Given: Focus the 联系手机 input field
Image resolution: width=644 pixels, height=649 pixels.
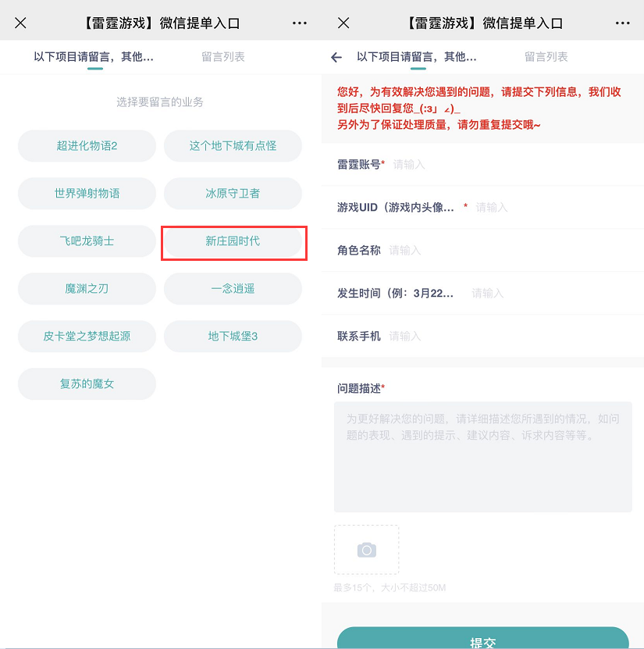Looking at the screenshot, I should 507,337.
